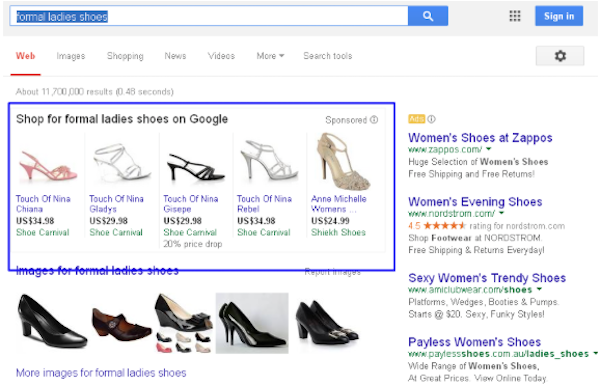Open Search tools
Viewport: 600px width, 386px height.
pyautogui.click(x=328, y=56)
